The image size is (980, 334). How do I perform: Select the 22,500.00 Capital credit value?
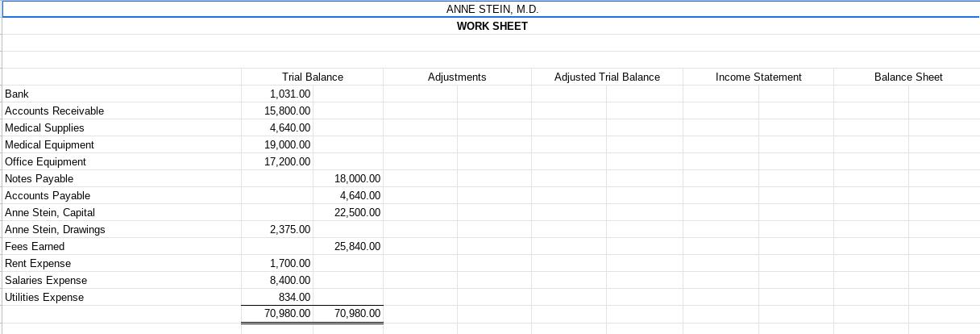click(x=348, y=212)
